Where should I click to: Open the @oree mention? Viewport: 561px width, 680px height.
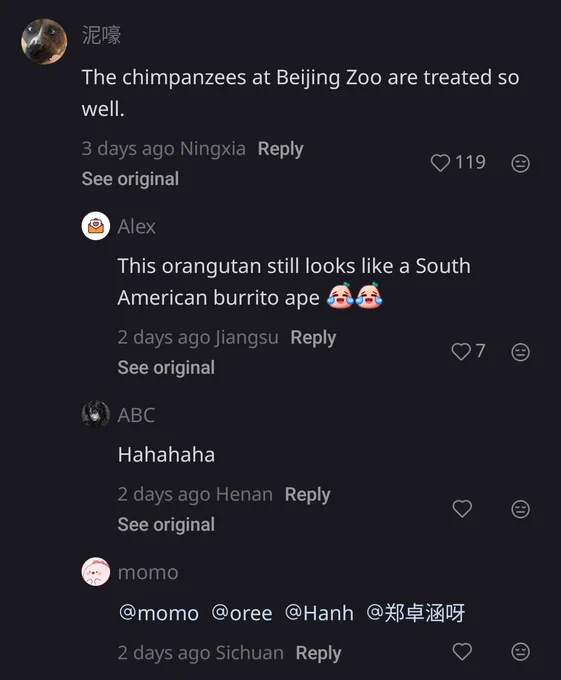coord(241,613)
